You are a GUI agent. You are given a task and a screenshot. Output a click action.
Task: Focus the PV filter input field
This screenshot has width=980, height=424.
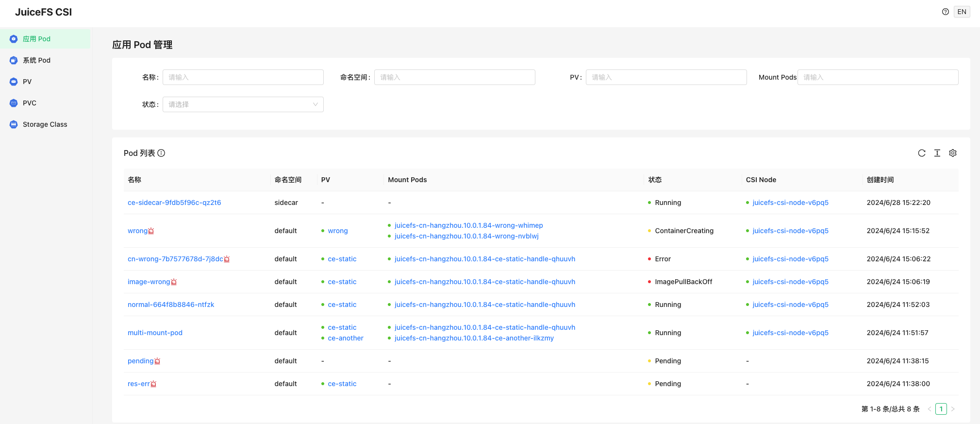(666, 77)
